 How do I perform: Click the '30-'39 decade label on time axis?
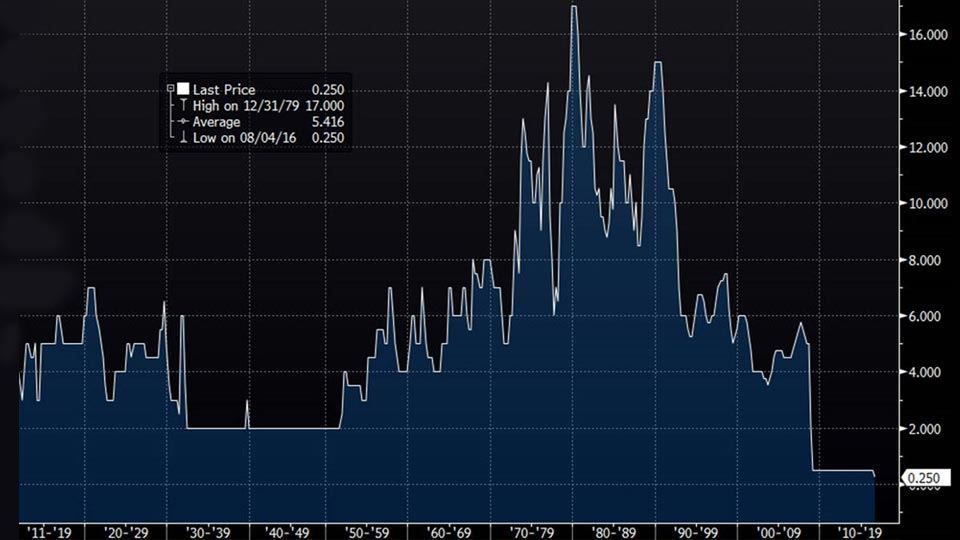(x=208, y=531)
